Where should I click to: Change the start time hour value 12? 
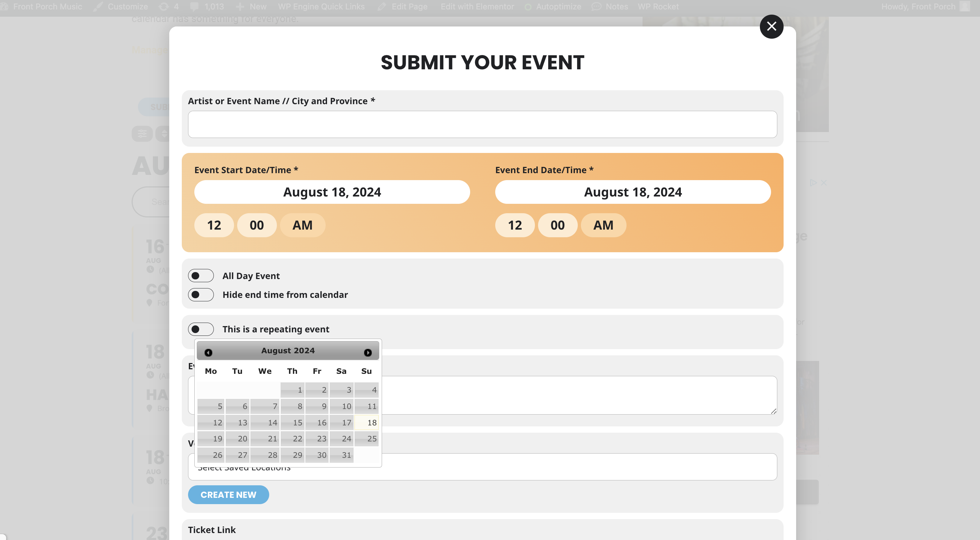pyautogui.click(x=214, y=225)
